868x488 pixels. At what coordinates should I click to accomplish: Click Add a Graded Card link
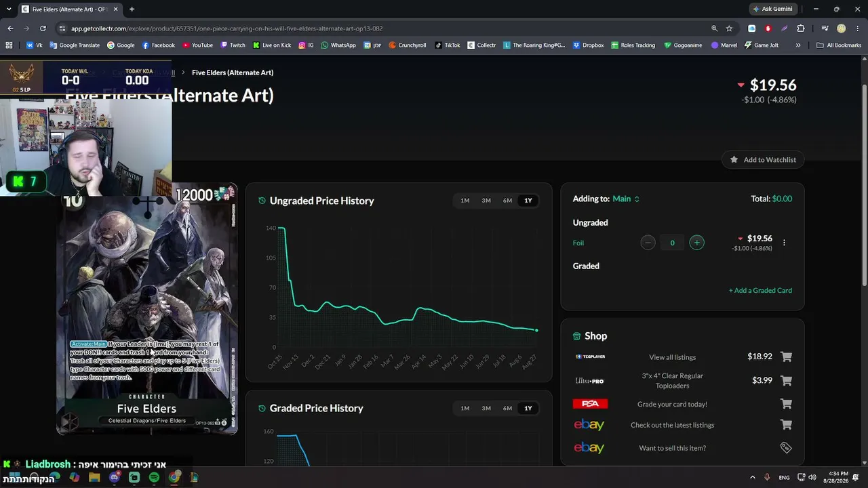tap(760, 290)
